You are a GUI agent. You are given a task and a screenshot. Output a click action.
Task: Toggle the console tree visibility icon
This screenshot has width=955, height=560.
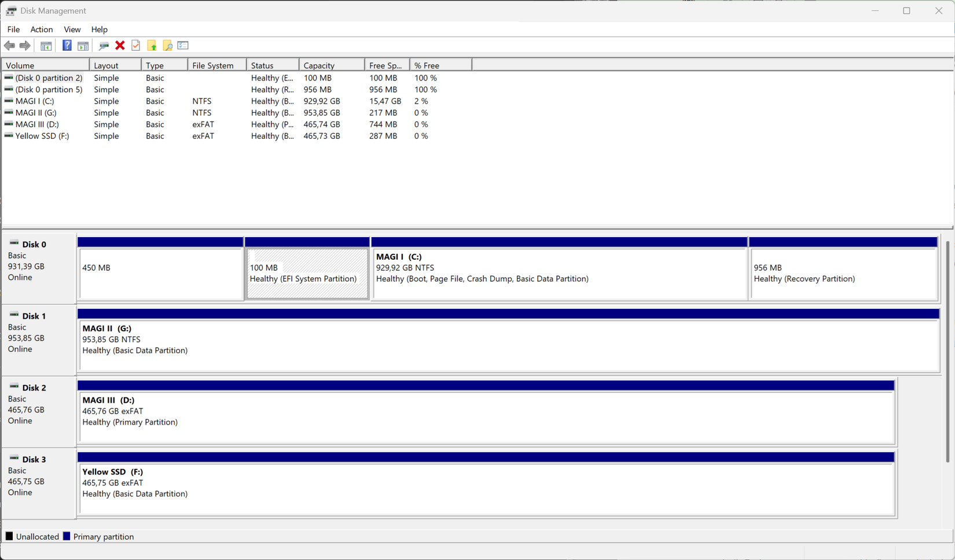pos(46,45)
